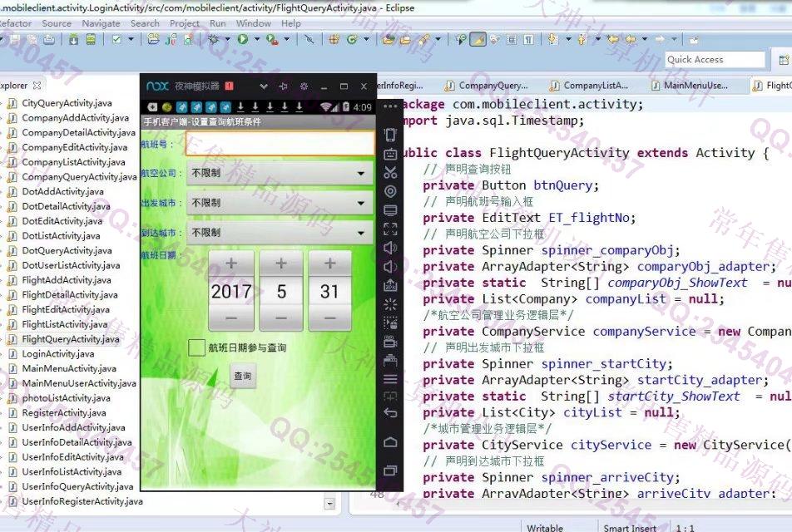
Task: Decrease the day 31 with minus
Action: coord(329,318)
